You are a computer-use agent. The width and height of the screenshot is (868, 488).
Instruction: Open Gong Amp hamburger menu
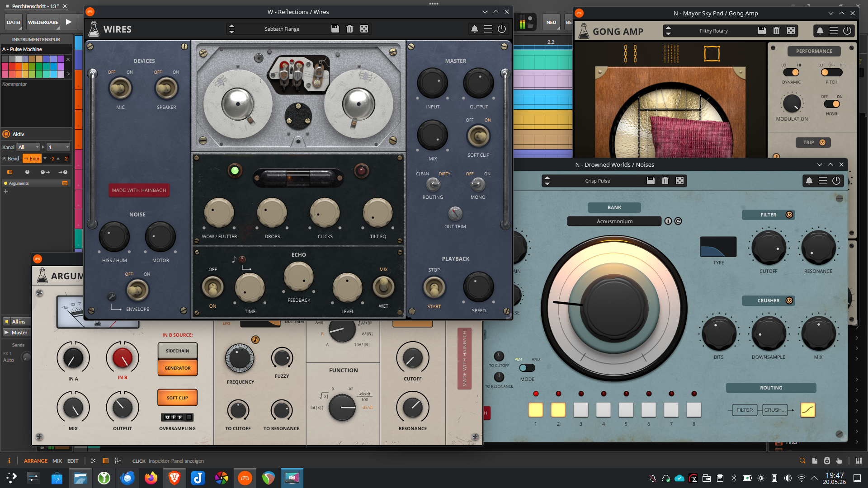834,31
